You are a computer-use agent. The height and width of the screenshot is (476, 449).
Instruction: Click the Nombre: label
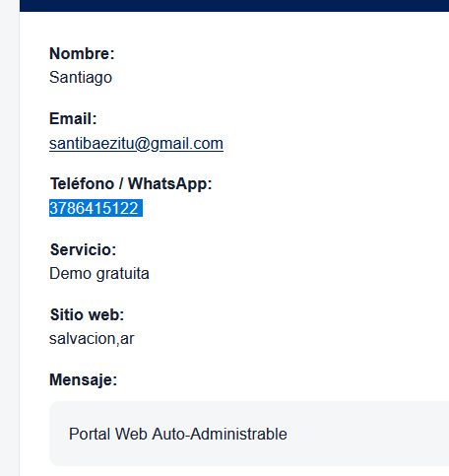click(82, 53)
